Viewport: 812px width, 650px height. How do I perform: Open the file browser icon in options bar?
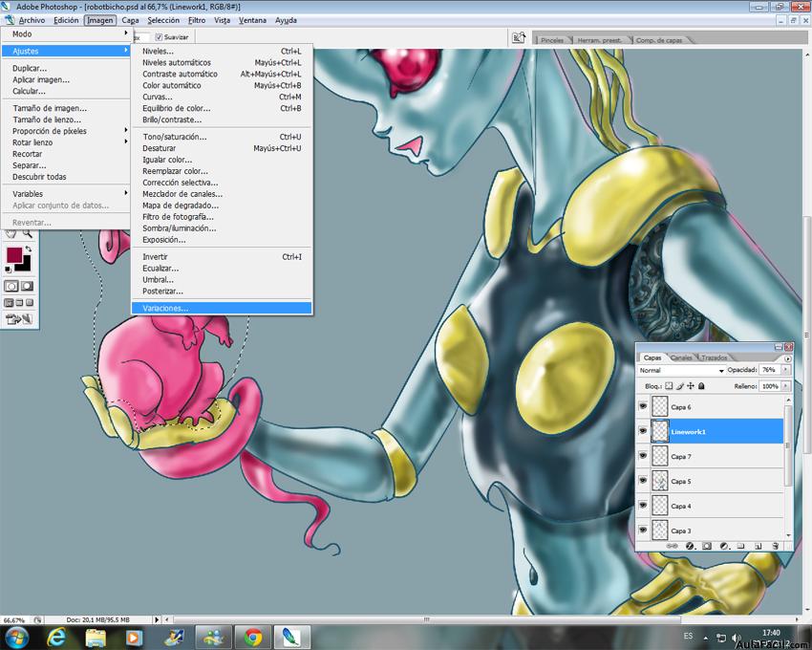pyautogui.click(x=519, y=37)
